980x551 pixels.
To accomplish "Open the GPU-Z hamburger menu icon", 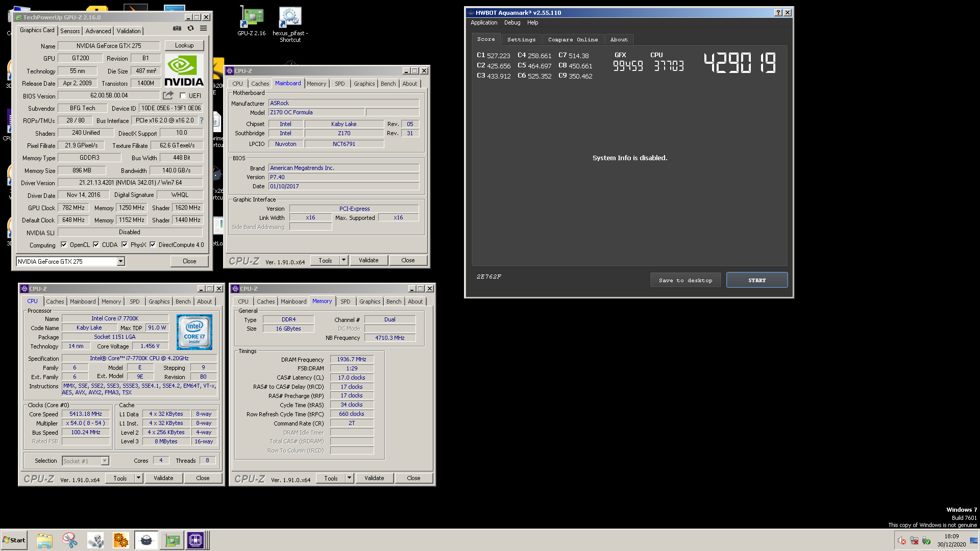I will point(203,29).
